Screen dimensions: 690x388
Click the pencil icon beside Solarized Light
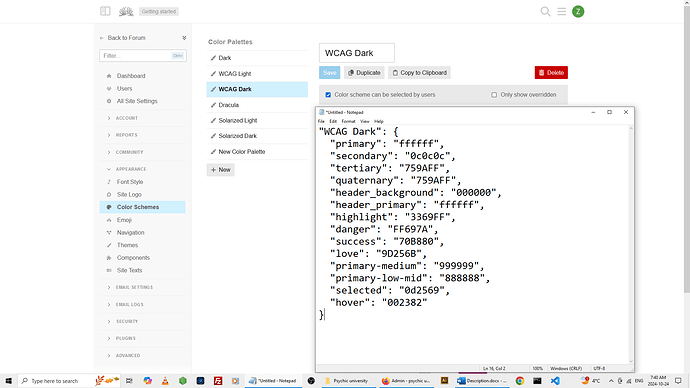213,121
